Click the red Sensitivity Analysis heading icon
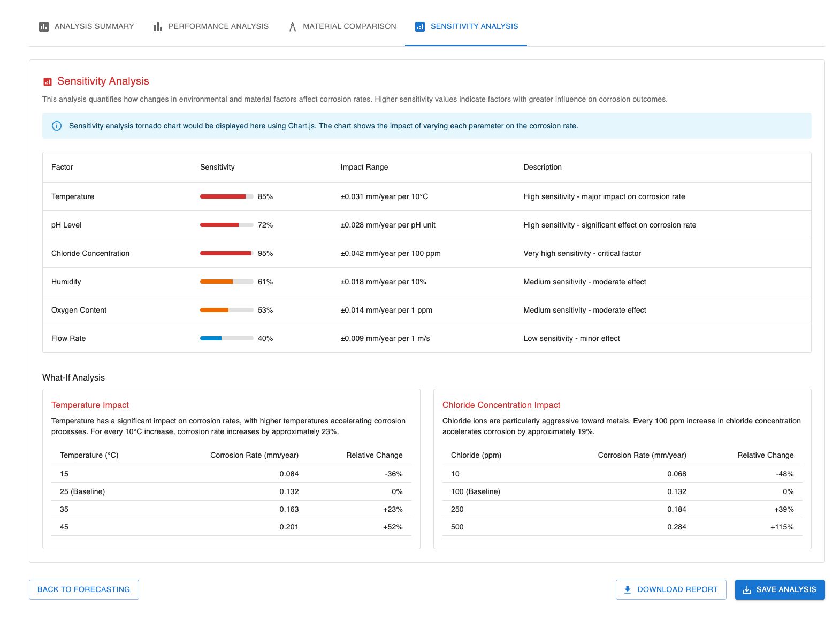The height and width of the screenshot is (621, 840). (x=48, y=82)
